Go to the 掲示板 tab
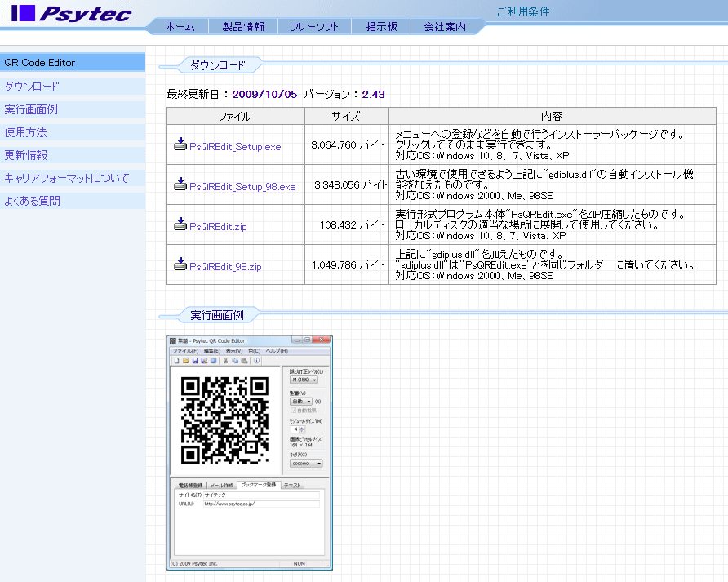The image size is (728, 582). (x=382, y=27)
